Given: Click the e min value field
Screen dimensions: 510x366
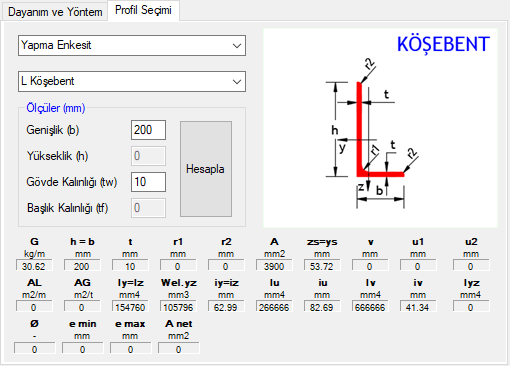Looking at the screenshot, I should click(x=83, y=349).
